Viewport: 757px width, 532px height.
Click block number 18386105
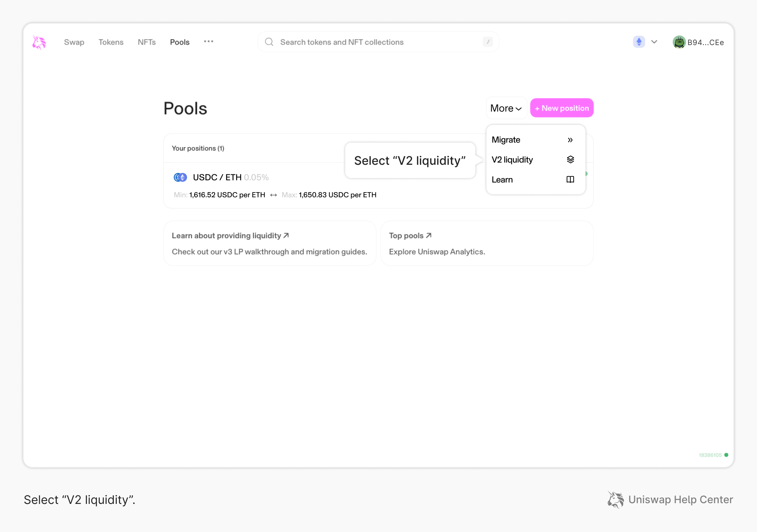(710, 455)
